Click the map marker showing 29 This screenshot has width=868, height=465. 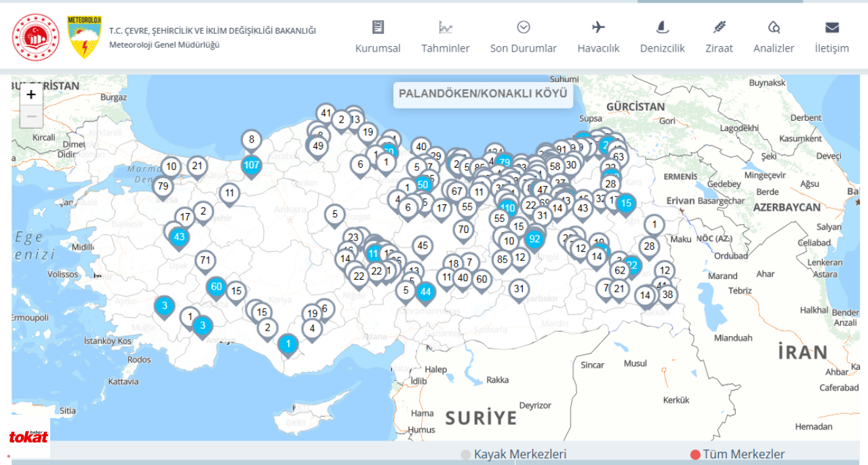click(x=436, y=156)
